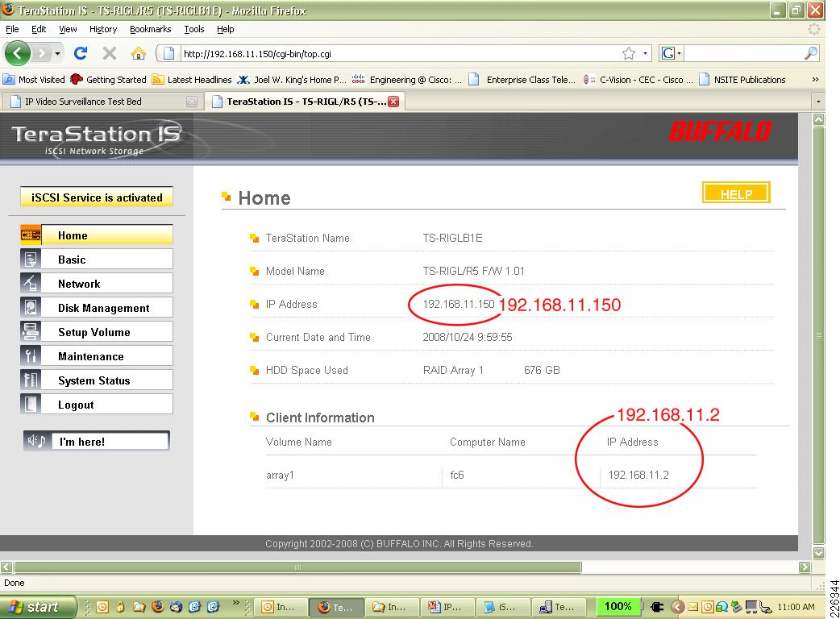Click the vertical scrollbar up arrow
Viewport: 840px width, 619px height.
[x=818, y=119]
